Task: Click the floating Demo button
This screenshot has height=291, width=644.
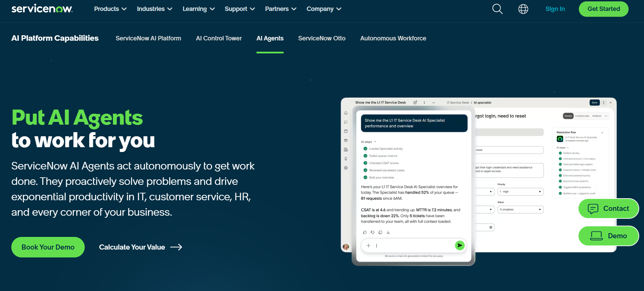Action: 608,236
